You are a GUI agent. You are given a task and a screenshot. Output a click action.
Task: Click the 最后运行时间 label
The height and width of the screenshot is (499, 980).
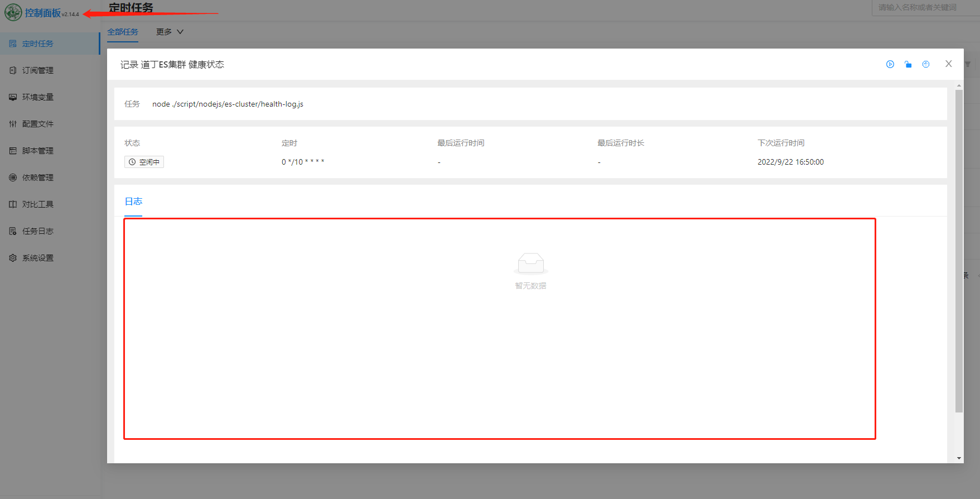(x=461, y=143)
